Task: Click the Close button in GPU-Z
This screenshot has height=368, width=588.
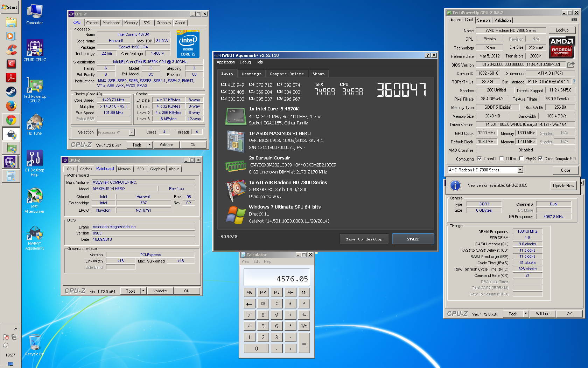Action: [x=566, y=170]
